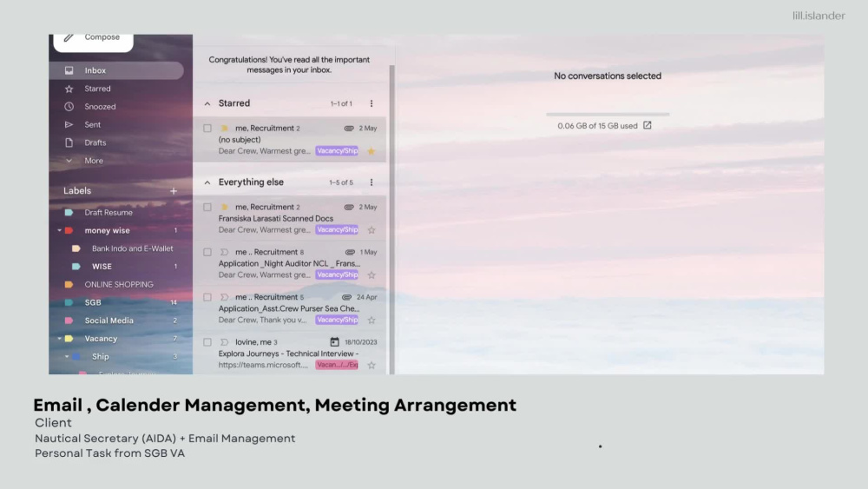Click attachment icon on 24 Apr email
This screenshot has height=489, width=868.
(346, 297)
